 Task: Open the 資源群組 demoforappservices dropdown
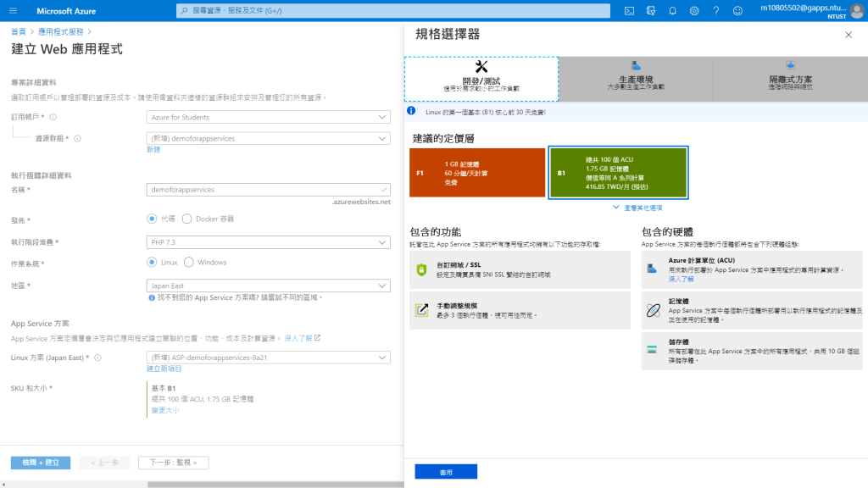point(269,138)
